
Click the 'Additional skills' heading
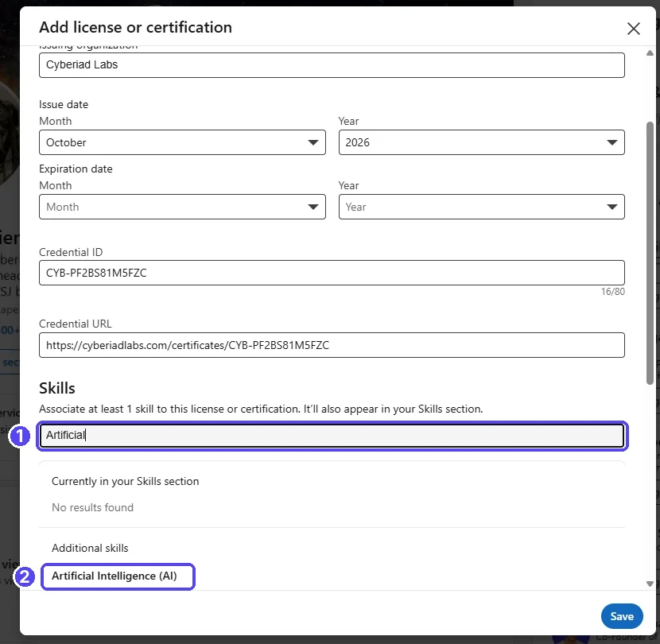[x=90, y=548]
